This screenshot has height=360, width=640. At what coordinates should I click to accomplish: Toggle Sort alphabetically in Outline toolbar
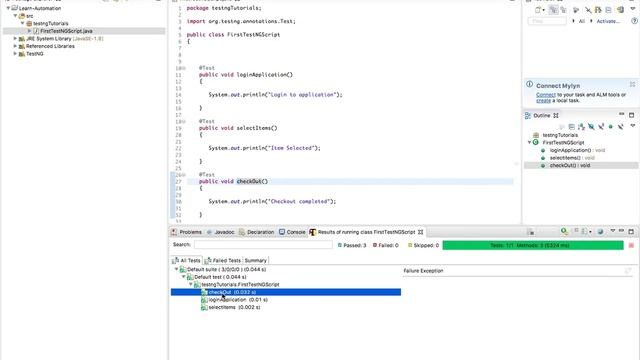(x=581, y=127)
